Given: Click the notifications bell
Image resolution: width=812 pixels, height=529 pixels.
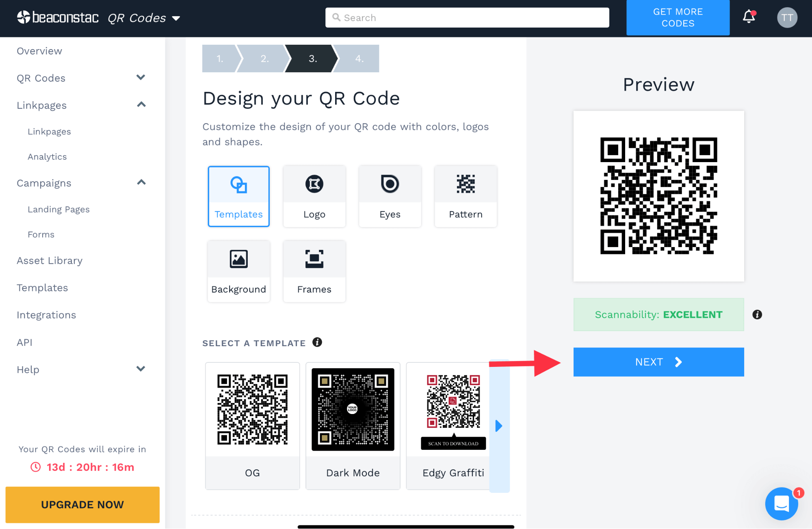Looking at the screenshot, I should [749, 17].
